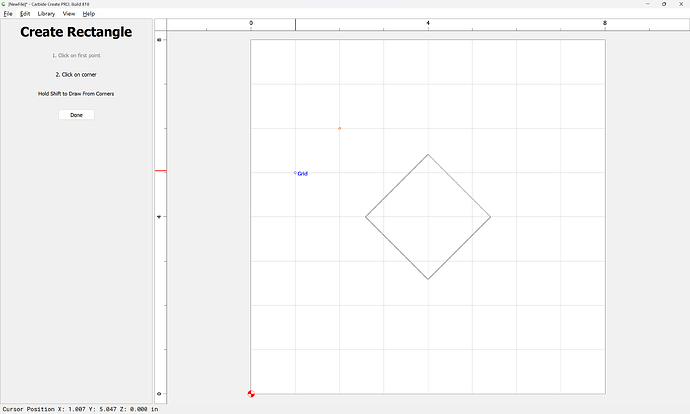Click the Carbide Create app icon in title bar
This screenshot has height=414, width=690.
click(x=4, y=4)
